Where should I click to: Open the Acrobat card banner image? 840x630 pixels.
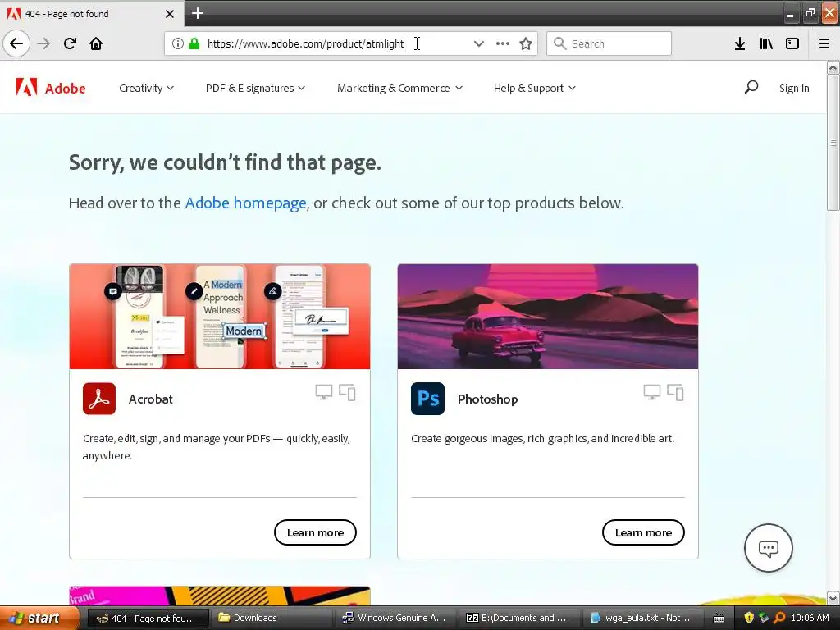click(x=220, y=316)
